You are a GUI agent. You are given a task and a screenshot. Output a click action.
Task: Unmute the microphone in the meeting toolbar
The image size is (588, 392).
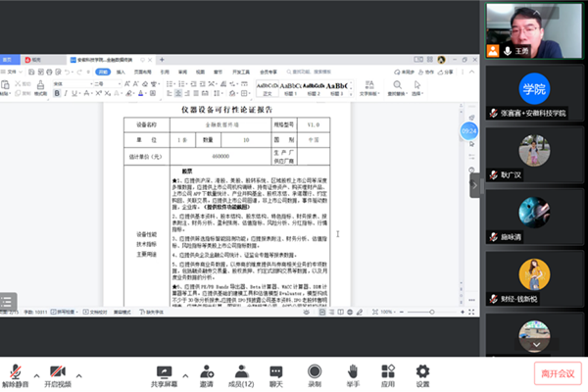coord(16,372)
